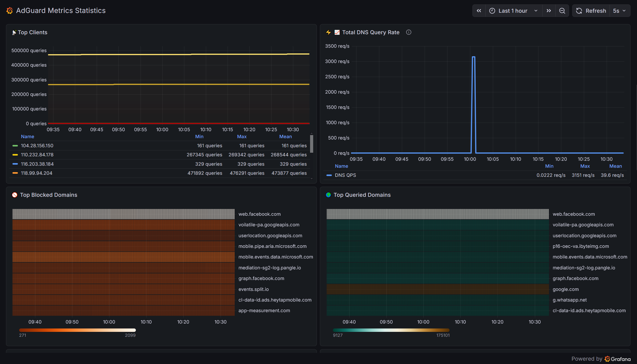Screen dimensions: 637x364
Task: Toggle series 104.28.156.150 in legend
Action: pyautogui.click(x=37, y=145)
